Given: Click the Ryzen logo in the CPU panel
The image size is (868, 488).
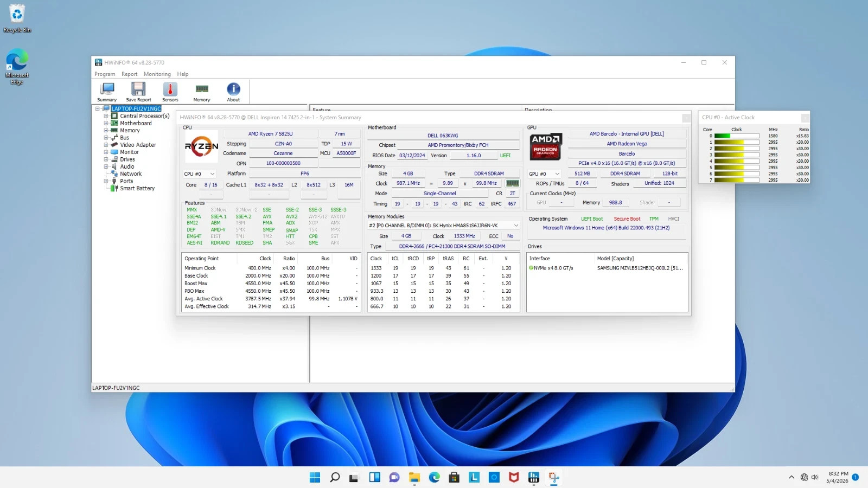Looking at the screenshot, I should point(202,146).
